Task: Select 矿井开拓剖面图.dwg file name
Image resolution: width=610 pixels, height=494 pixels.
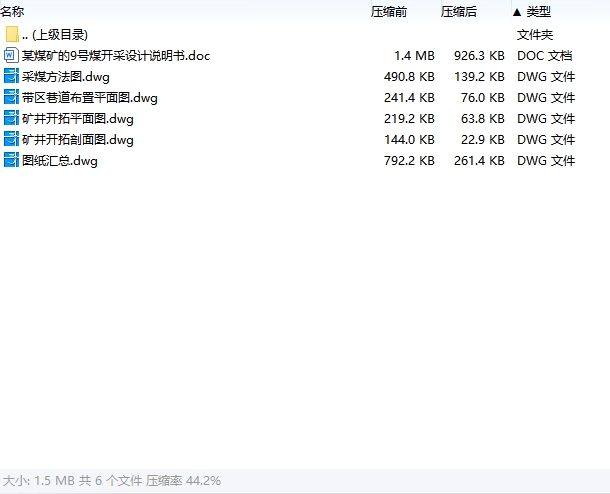Action: pos(78,140)
